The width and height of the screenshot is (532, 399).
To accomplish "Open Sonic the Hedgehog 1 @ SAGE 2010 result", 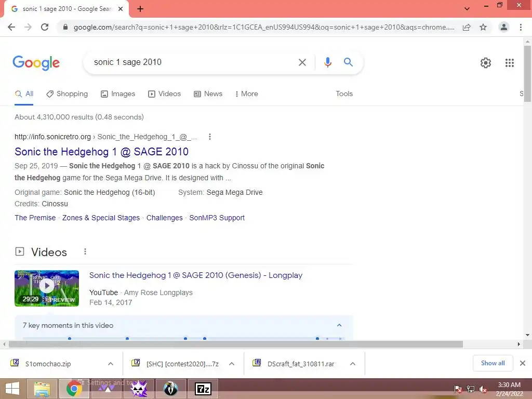I will click(x=101, y=152).
